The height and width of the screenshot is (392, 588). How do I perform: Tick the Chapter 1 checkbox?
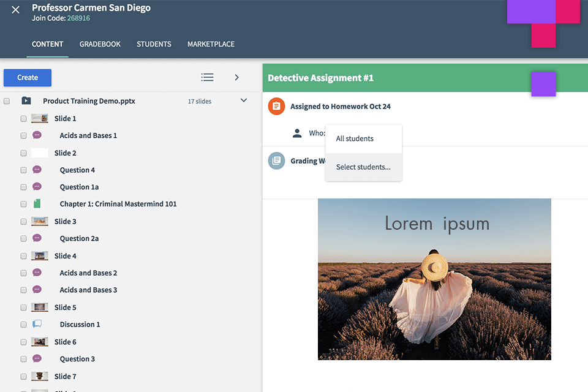pos(24,204)
